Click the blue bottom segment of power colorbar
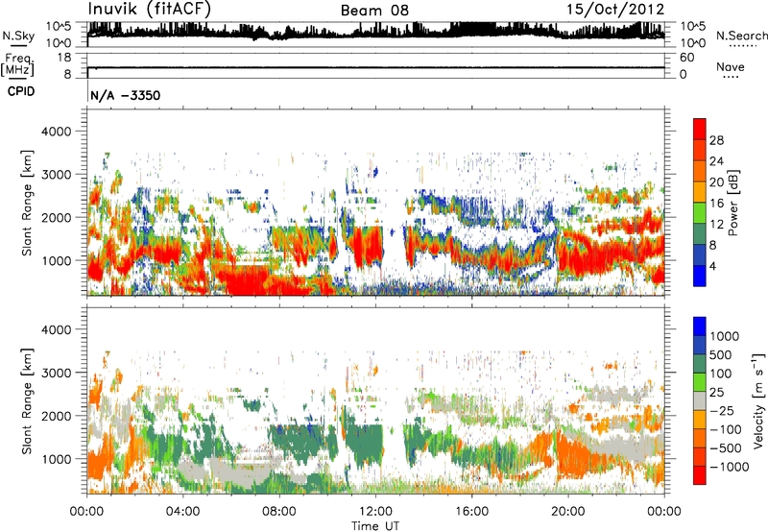Image resolution: width=768 pixels, height=532 pixels. pyautogui.click(x=700, y=277)
